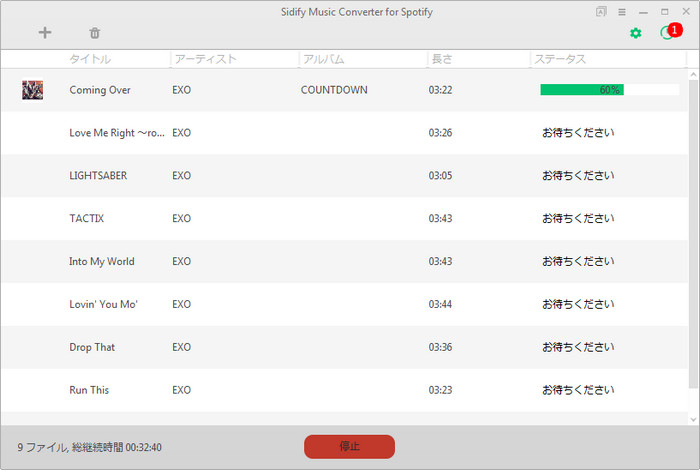
Task: Click お待ちください status for LIGHTSABER
Action: click(578, 176)
